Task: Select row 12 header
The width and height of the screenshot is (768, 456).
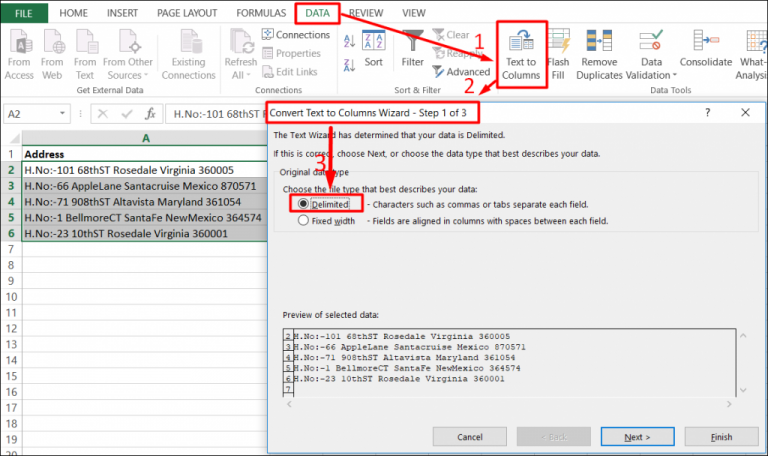Action: [x=11, y=328]
